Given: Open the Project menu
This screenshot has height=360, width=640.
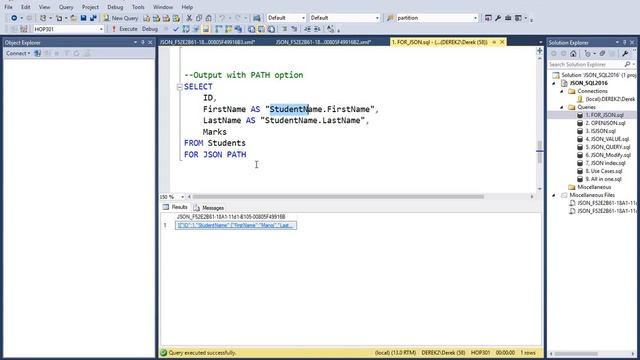Looking at the screenshot, I should coord(90,7).
